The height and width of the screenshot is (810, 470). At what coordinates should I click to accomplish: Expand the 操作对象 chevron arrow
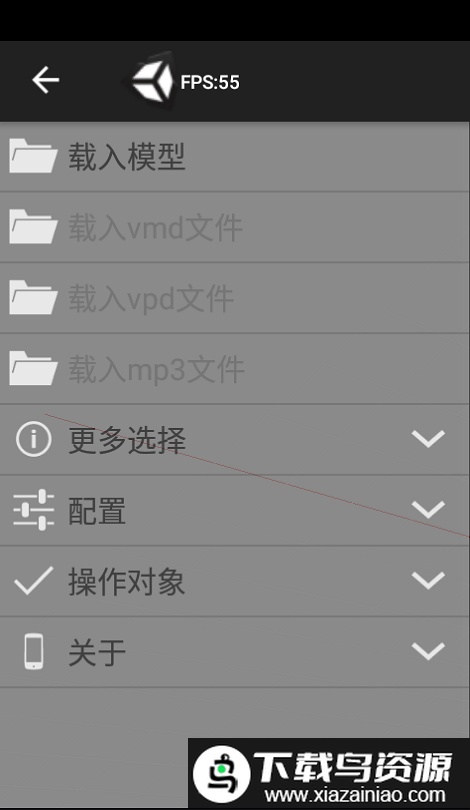[x=428, y=580]
